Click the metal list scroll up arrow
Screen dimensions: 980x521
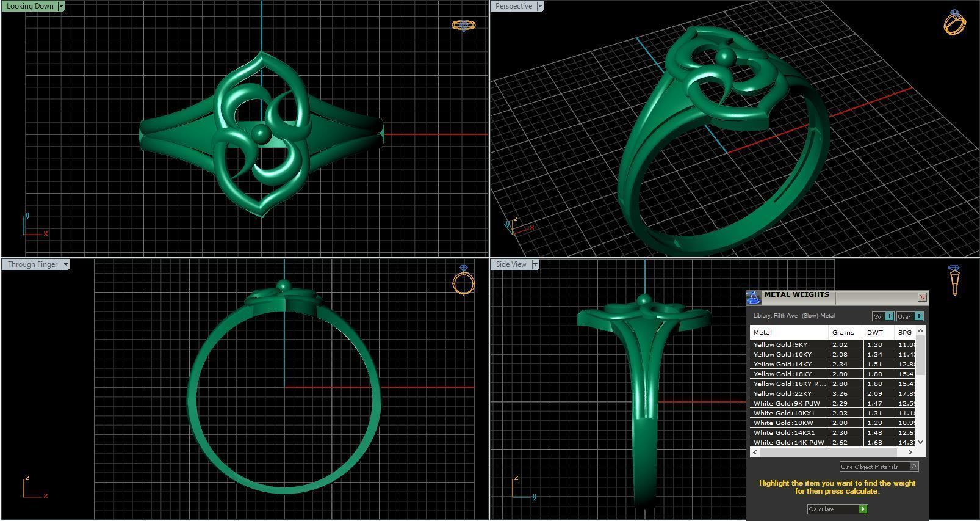921,330
